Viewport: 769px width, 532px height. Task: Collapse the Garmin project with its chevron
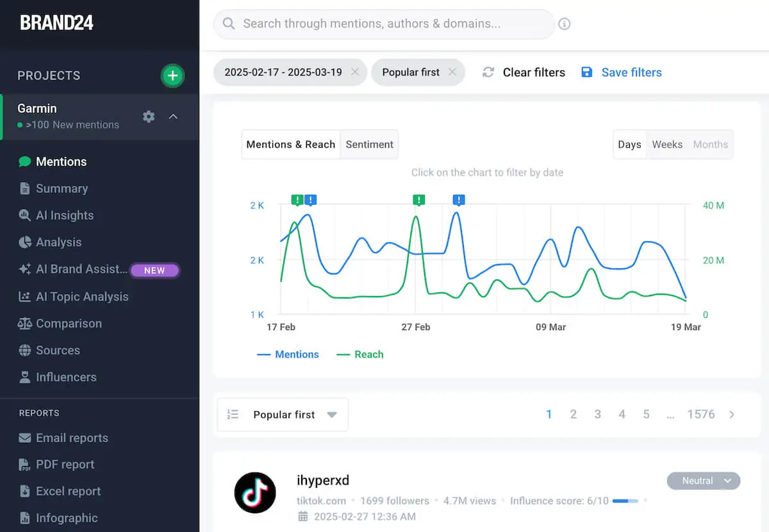click(173, 117)
